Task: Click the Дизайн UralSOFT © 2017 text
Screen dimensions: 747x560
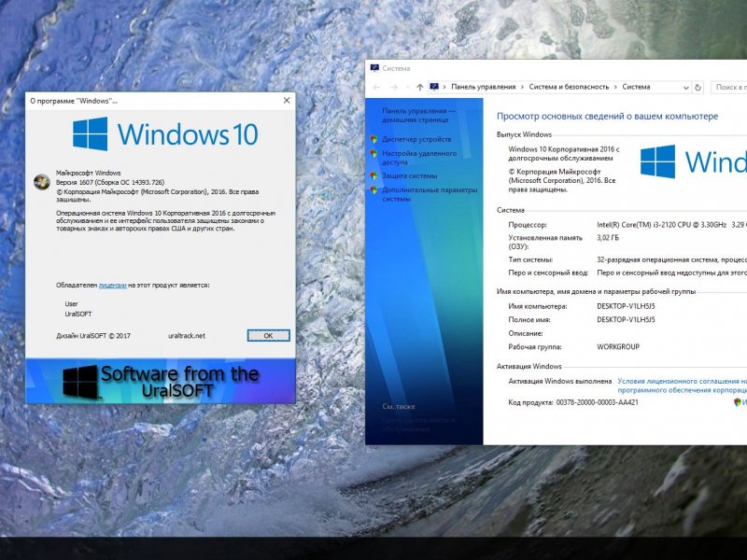Action: tap(93, 336)
